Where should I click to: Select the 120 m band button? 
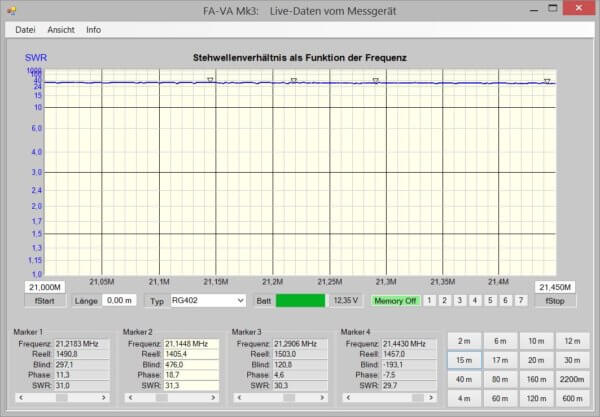536,399
